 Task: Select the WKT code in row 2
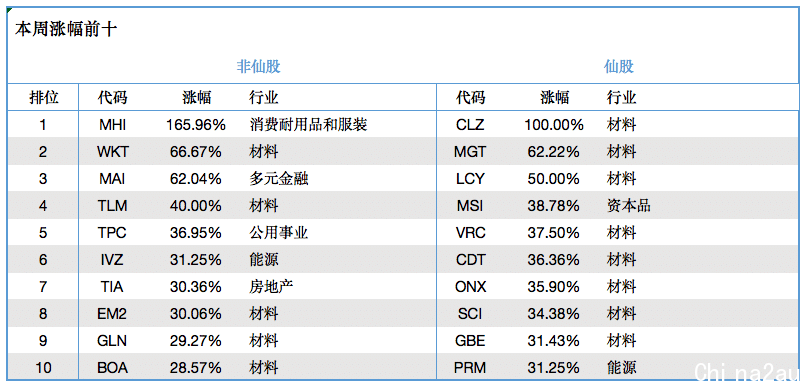pyautogui.click(x=112, y=152)
